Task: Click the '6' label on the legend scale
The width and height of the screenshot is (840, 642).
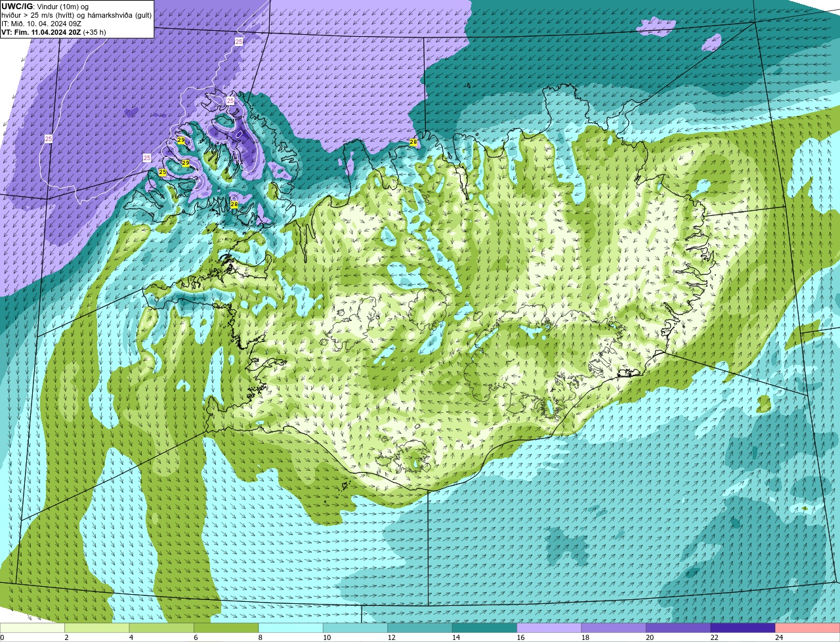Action: click(x=196, y=637)
